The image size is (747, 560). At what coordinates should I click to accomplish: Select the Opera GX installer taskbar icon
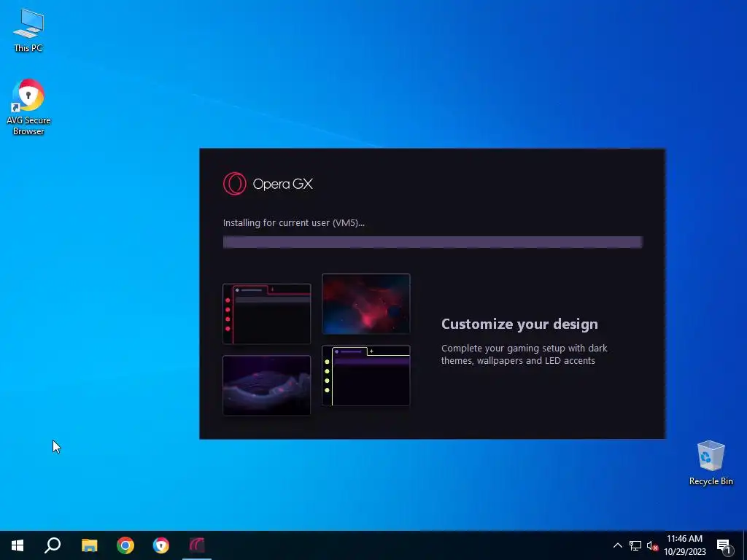[197, 545]
